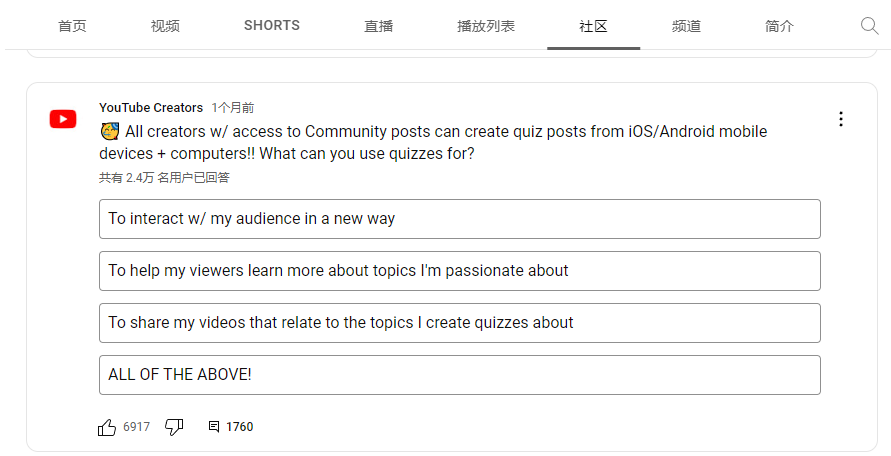Go to the SHORTS tab
Screen dimensions: 891x456
tap(272, 26)
